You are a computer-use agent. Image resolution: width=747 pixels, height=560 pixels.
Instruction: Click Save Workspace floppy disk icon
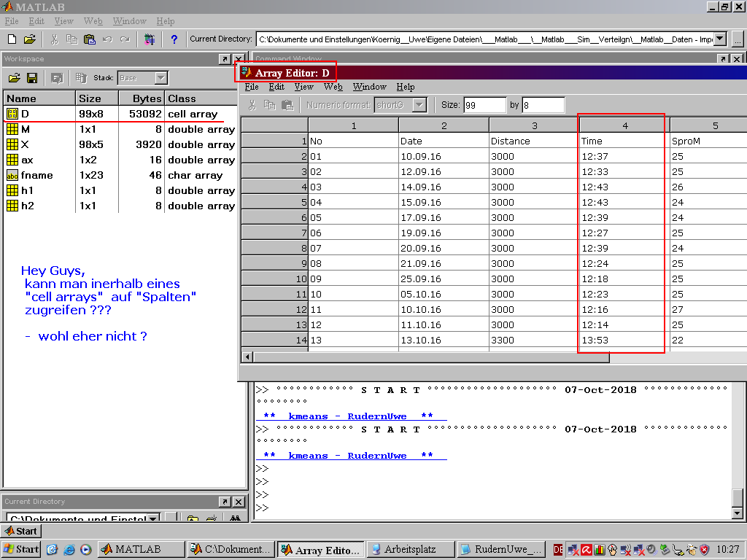click(x=32, y=78)
